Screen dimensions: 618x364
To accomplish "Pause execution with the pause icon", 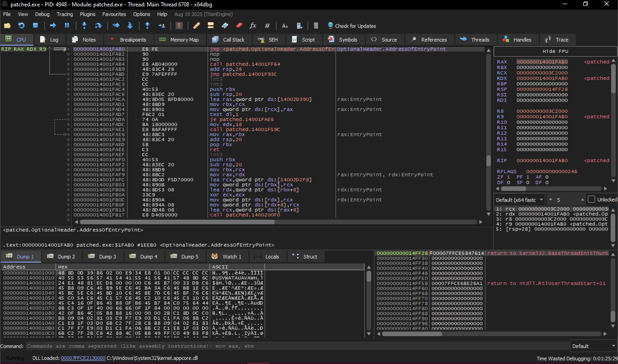I will tap(67, 26).
